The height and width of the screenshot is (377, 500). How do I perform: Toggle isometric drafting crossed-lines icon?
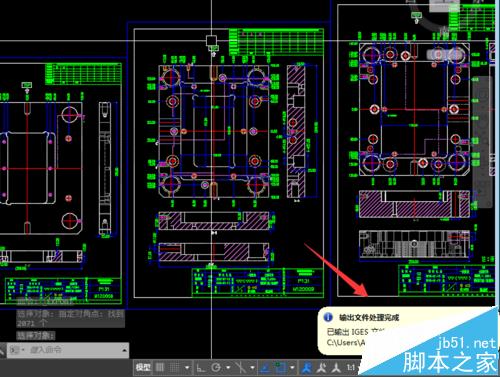(x=240, y=368)
